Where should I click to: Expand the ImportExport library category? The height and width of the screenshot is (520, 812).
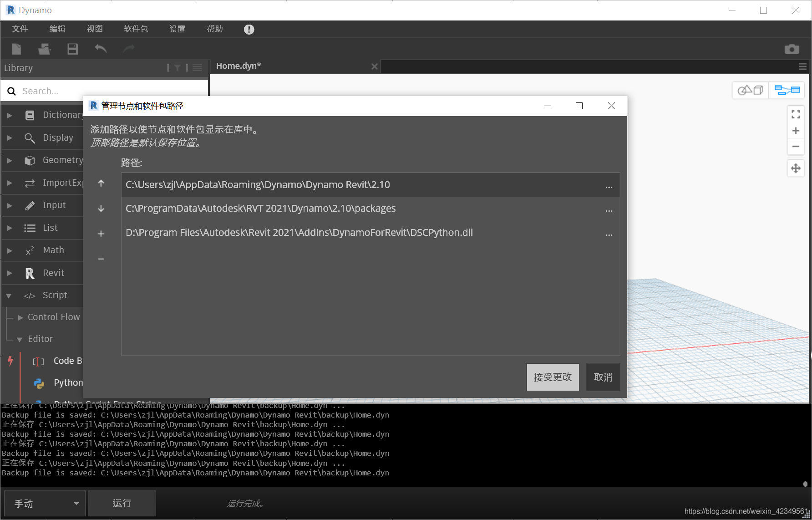pyautogui.click(x=10, y=183)
